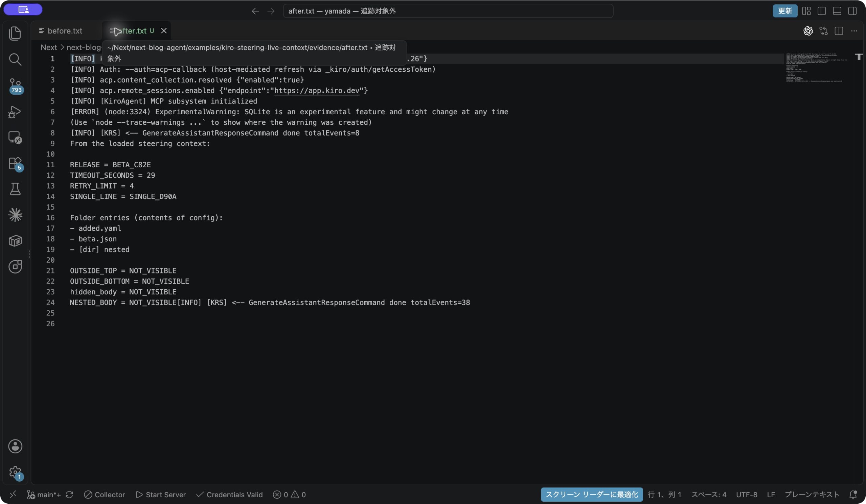Go back using the navigation arrow

(x=255, y=11)
